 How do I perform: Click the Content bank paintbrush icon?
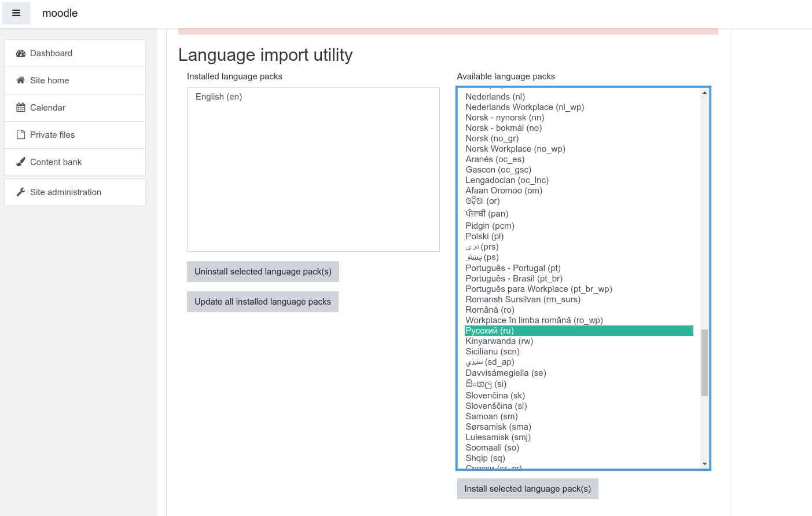pyautogui.click(x=21, y=162)
